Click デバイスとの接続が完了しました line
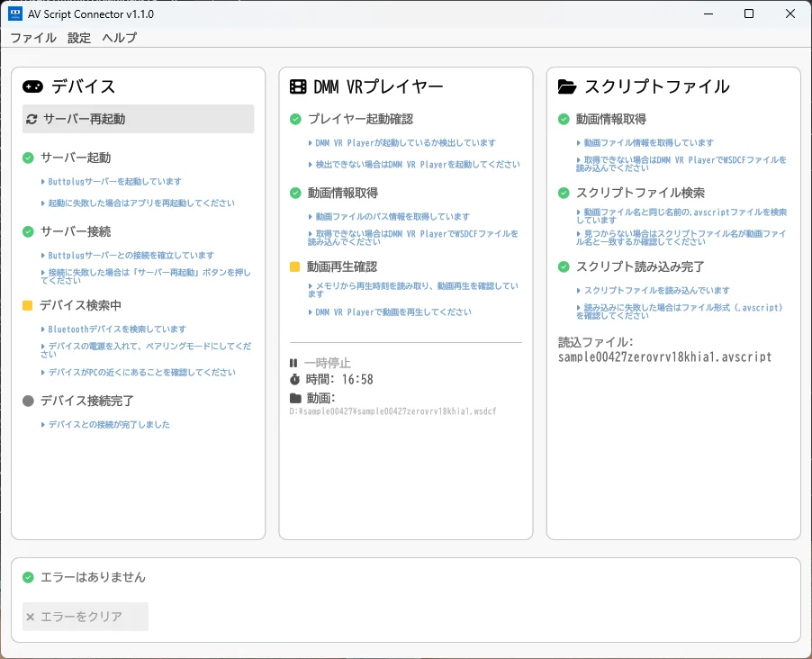The height and width of the screenshot is (659, 812). (x=105, y=424)
